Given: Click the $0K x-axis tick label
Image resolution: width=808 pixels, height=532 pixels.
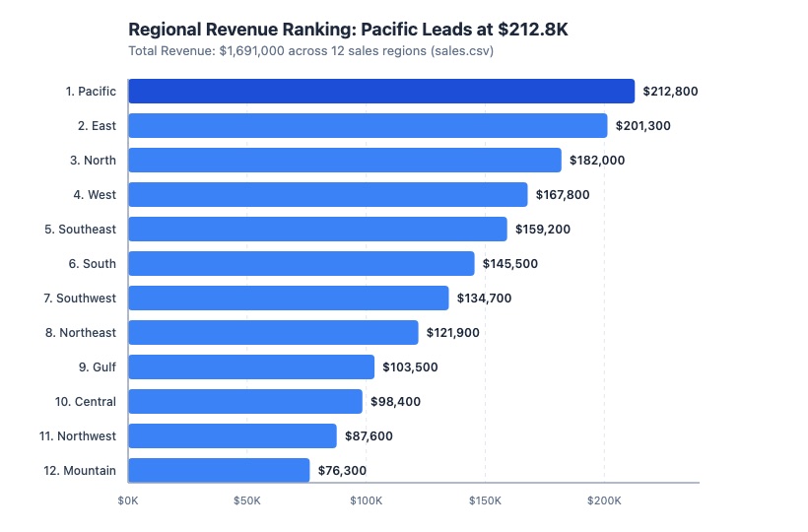Looking at the screenshot, I should [128, 500].
